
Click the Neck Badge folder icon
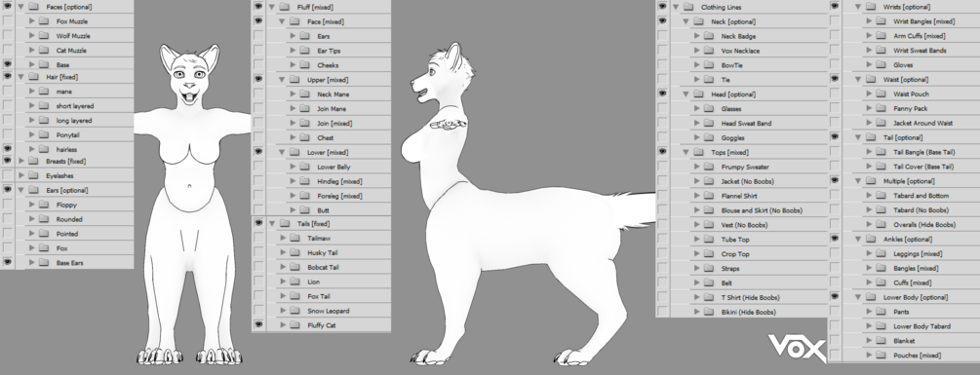click(709, 36)
